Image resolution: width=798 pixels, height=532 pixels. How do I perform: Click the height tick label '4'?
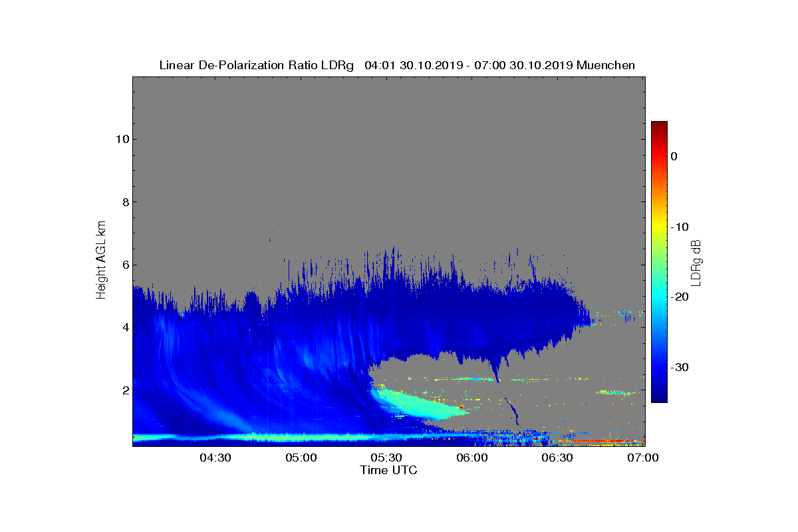[x=125, y=327]
